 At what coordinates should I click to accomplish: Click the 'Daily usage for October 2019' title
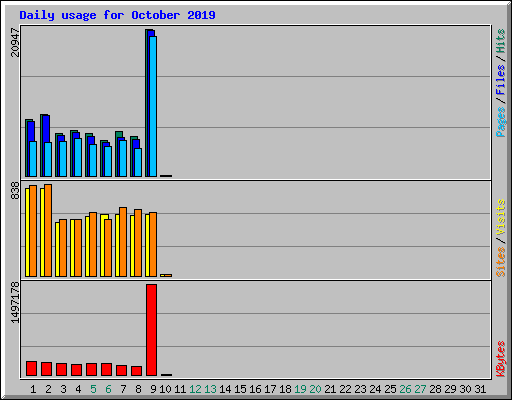117,15
